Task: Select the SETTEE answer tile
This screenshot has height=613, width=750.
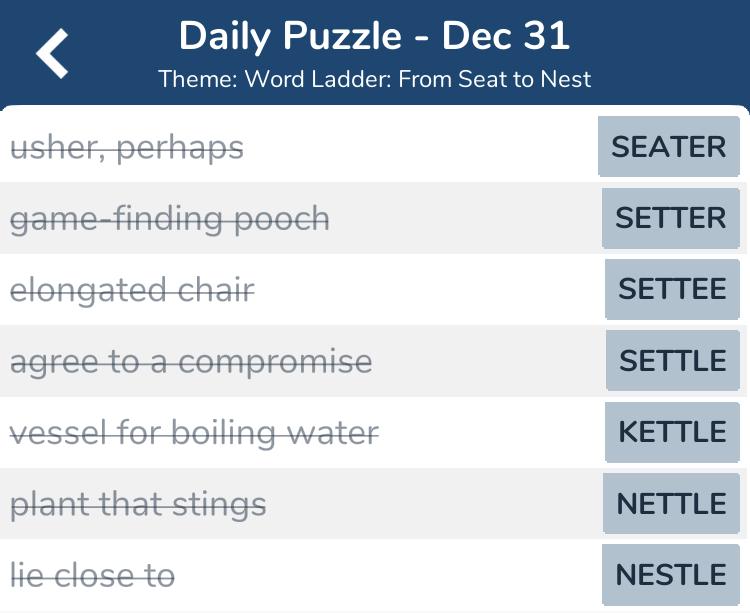Action: [671, 290]
